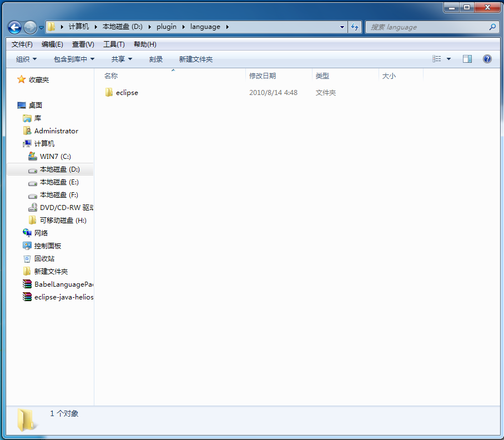This screenshot has height=440, width=504.
Task: Open the recent pages dropdown arrow
Action: tap(41, 28)
